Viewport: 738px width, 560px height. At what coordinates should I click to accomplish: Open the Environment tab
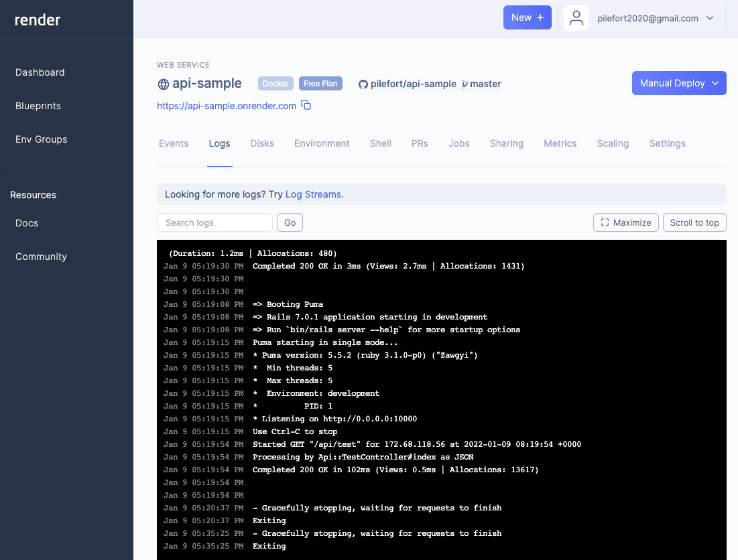(x=322, y=143)
